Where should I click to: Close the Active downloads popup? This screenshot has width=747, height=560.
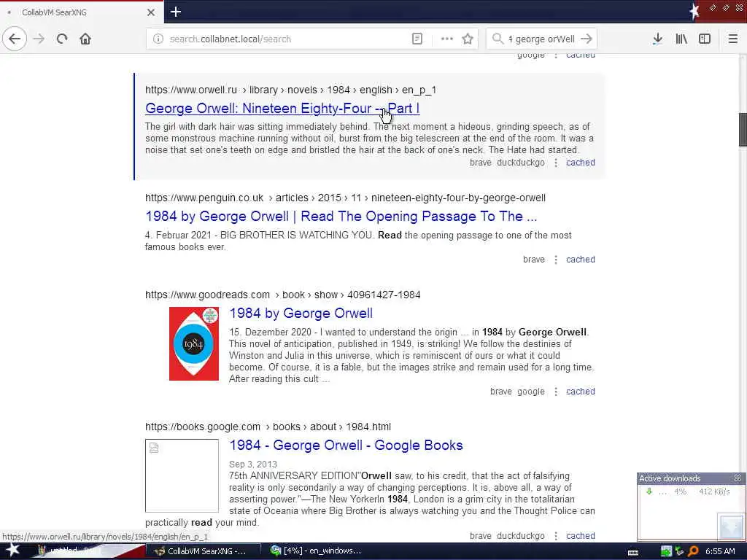pos(738,478)
